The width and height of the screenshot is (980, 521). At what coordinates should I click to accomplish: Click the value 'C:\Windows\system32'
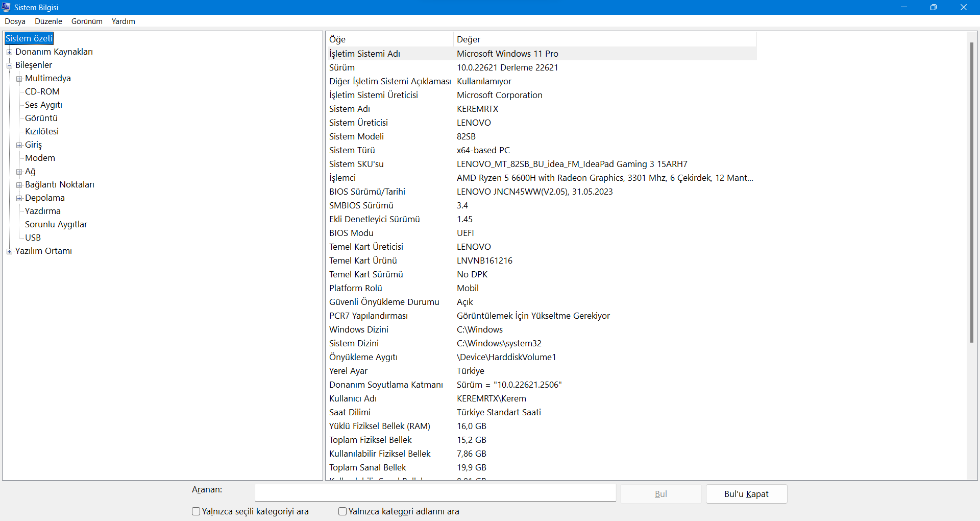(499, 343)
